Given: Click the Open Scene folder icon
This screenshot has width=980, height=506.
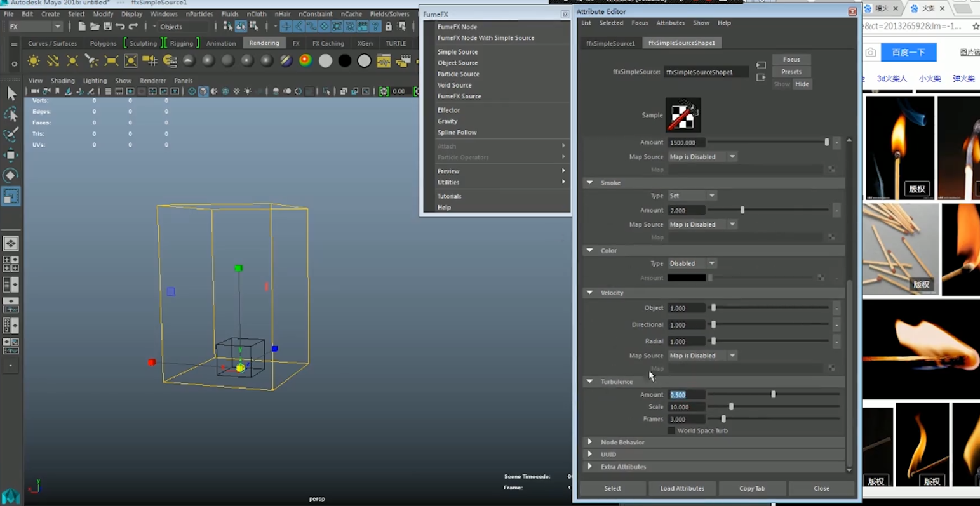Looking at the screenshot, I should [x=94, y=27].
